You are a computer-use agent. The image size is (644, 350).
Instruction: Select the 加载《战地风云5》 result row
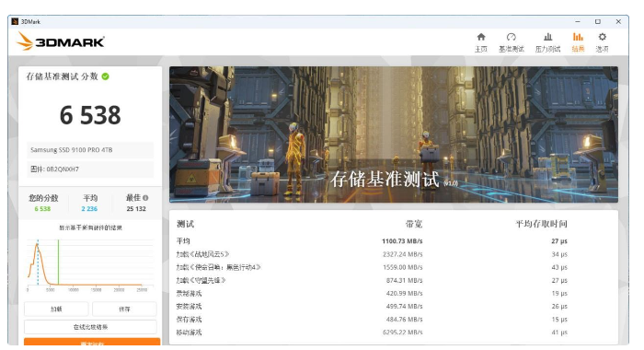[x=372, y=254]
